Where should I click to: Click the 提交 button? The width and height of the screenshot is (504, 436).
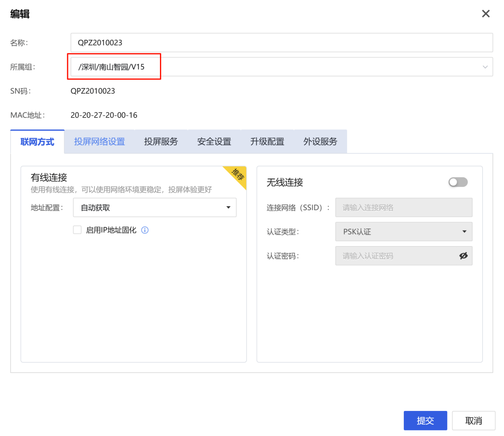(x=425, y=420)
